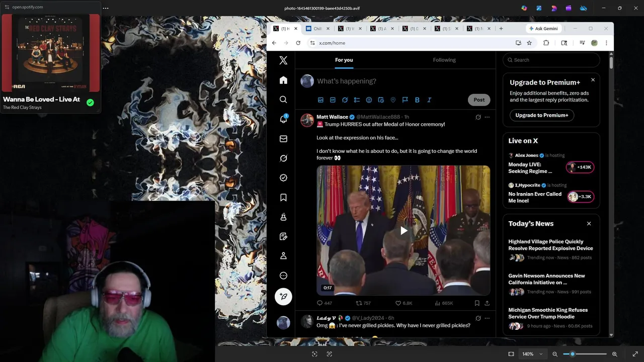Open Red Clay Strays album thumbnail
The height and width of the screenshot is (362, 644).
point(51,53)
